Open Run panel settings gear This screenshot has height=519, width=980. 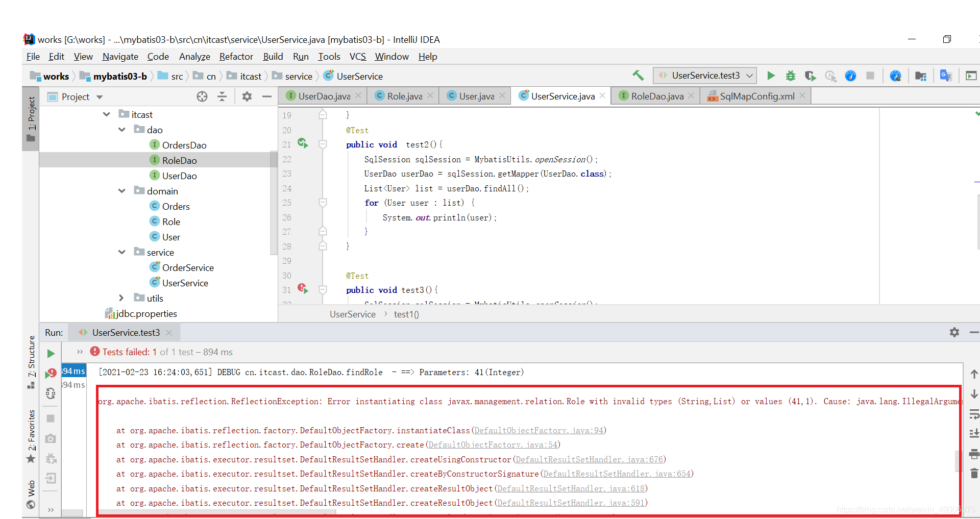pyautogui.click(x=954, y=332)
